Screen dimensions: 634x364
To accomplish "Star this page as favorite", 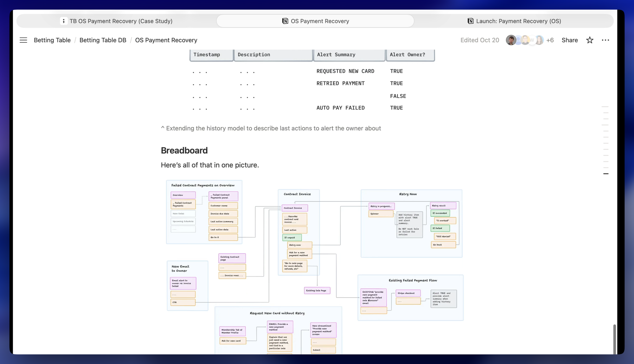I will point(590,40).
